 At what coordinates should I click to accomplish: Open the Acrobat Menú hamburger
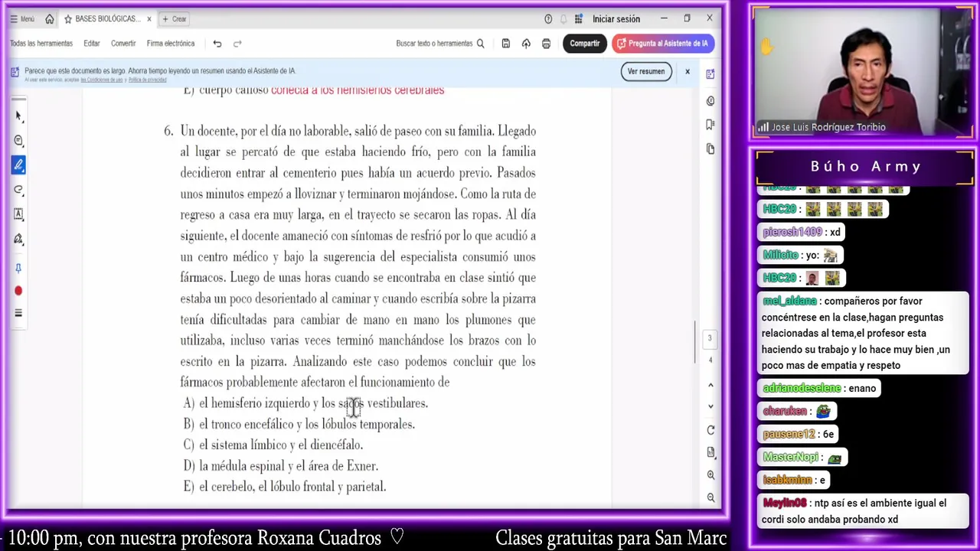[x=22, y=19]
